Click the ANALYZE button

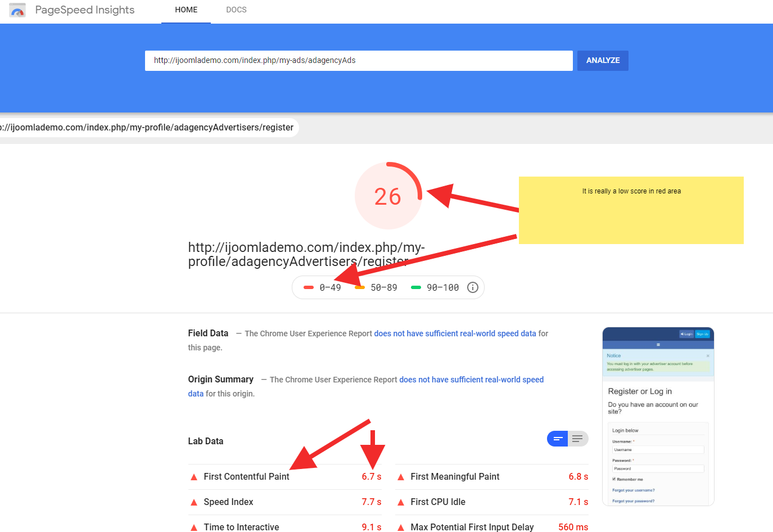(603, 61)
